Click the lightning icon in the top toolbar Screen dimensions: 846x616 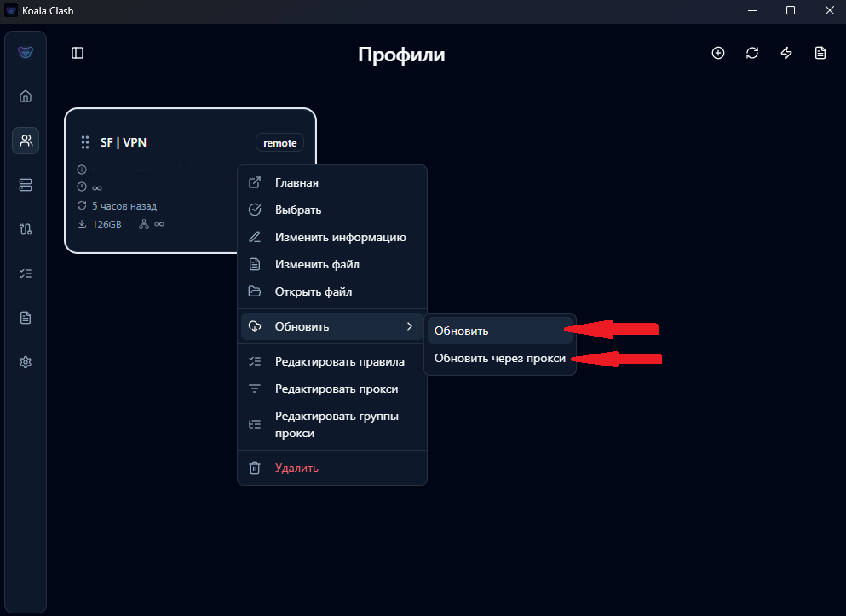coord(786,53)
